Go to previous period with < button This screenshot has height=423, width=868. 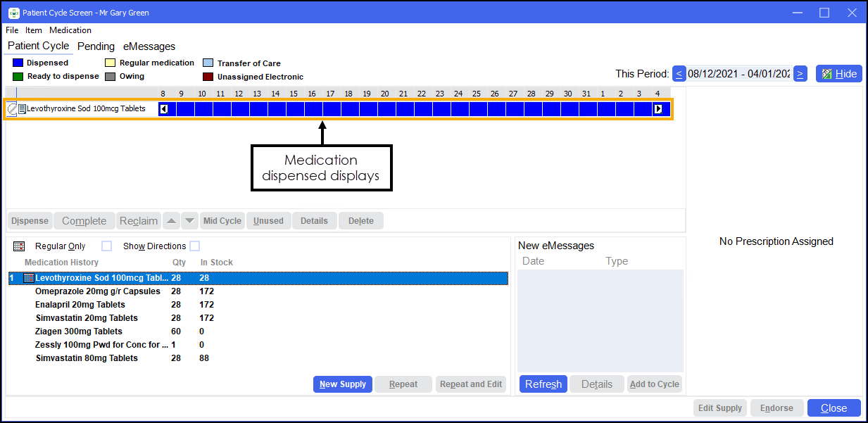(679, 74)
